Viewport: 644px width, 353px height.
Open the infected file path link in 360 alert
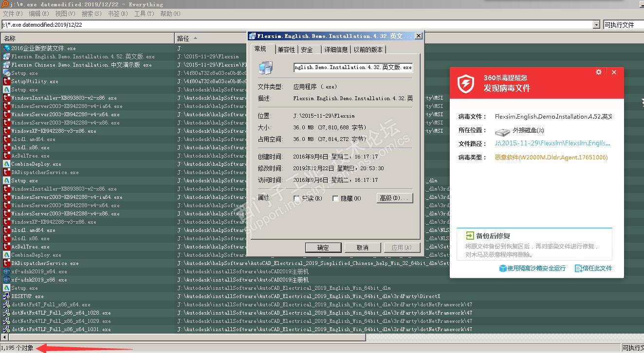[552, 143]
